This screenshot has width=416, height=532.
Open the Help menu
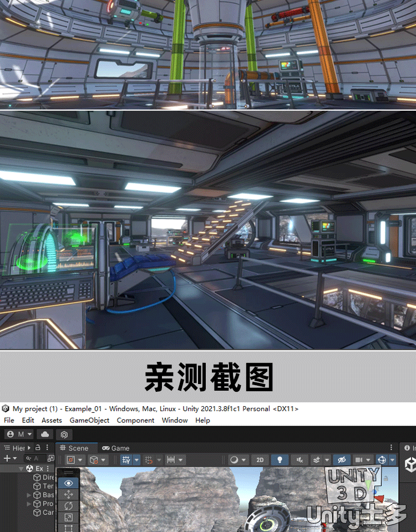point(202,420)
